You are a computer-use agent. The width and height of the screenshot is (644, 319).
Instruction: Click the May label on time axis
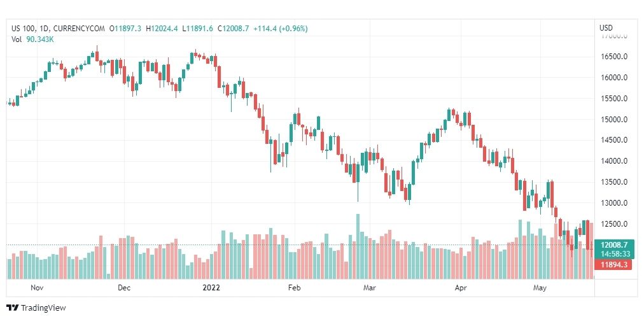coord(540,288)
